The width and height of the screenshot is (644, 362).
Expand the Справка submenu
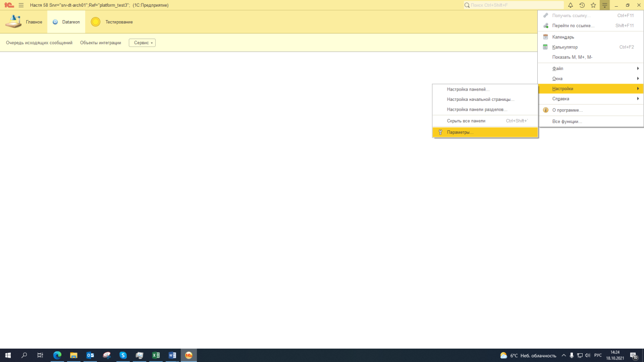tap(560, 99)
